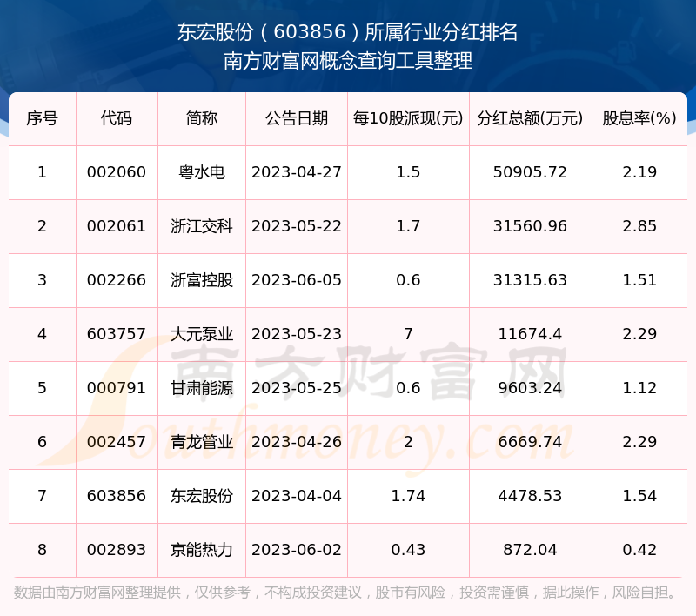Click dividend yield 2.19
Image resolution: width=696 pixels, height=616 pixels.
coord(639,172)
